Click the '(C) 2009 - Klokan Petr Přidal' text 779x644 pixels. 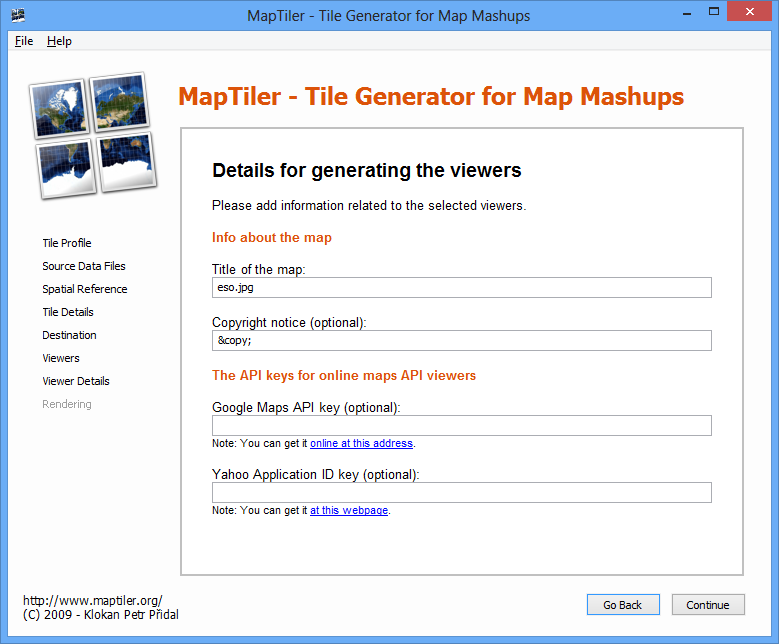pyautogui.click(x=100, y=615)
